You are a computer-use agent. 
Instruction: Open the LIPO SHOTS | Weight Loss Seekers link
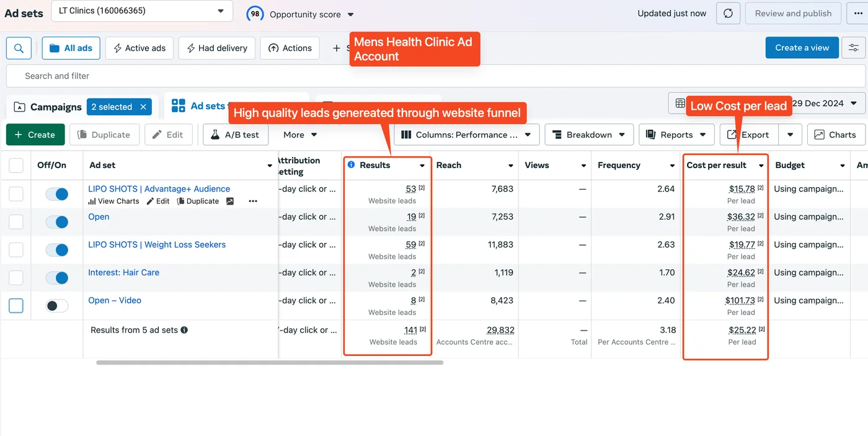tap(157, 244)
